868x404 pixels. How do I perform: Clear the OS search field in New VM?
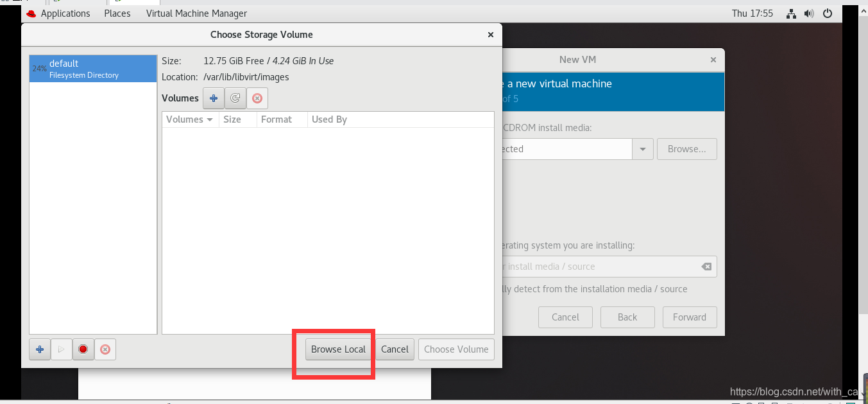pos(706,267)
